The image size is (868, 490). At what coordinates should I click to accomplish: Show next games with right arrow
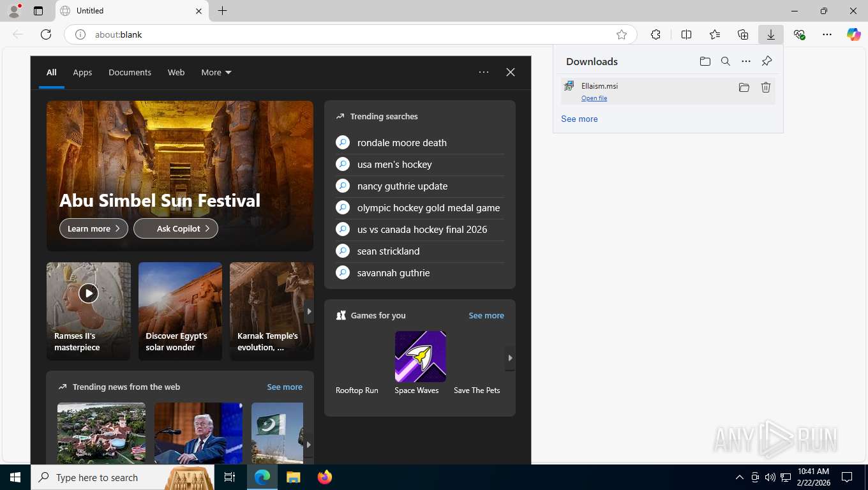click(x=510, y=358)
